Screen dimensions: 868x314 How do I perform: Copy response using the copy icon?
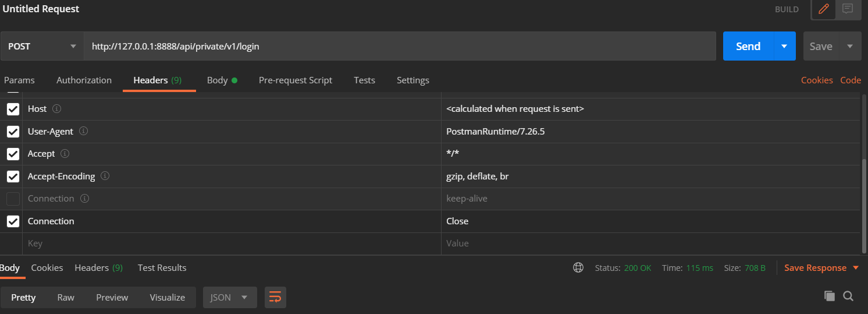click(829, 297)
